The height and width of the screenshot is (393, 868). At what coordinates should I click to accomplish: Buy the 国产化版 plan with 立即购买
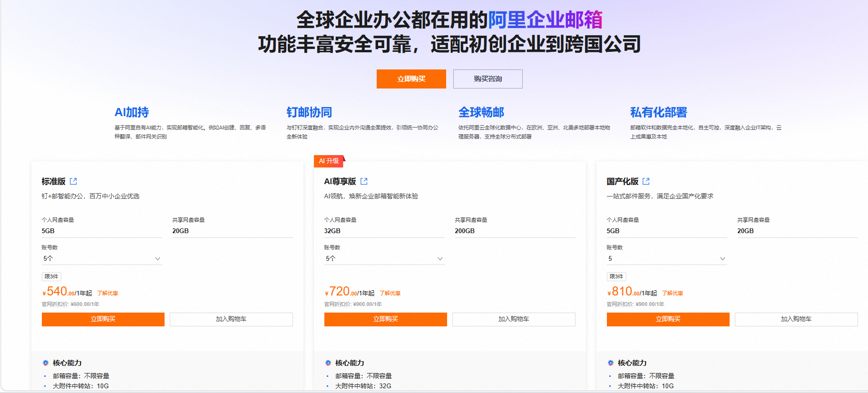point(668,319)
